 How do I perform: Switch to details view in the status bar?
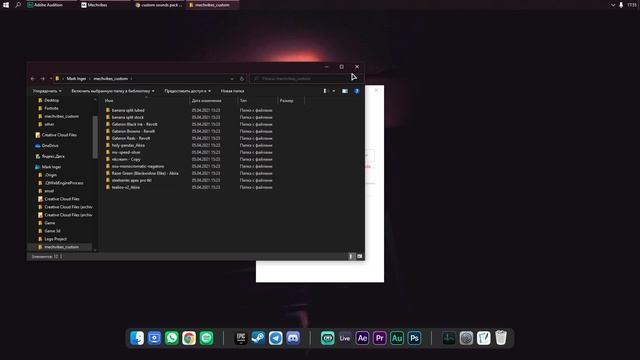pyautogui.click(x=351, y=256)
